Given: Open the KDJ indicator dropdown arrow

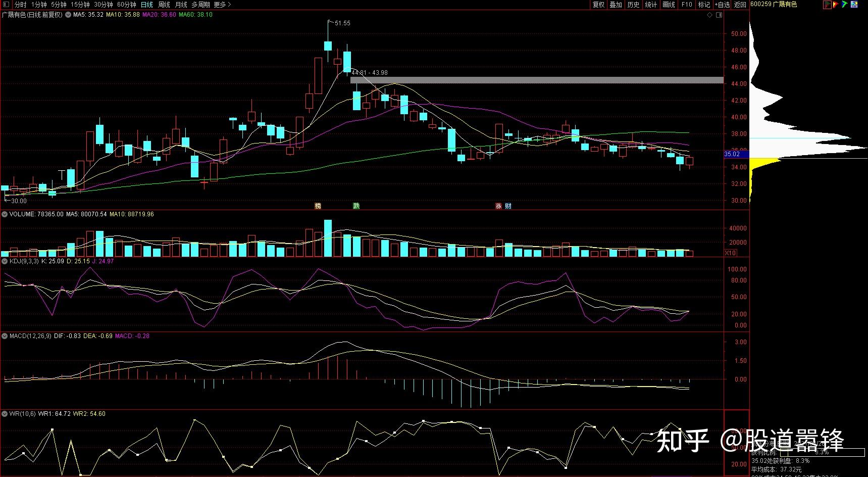Looking at the screenshot, I should point(5,261).
